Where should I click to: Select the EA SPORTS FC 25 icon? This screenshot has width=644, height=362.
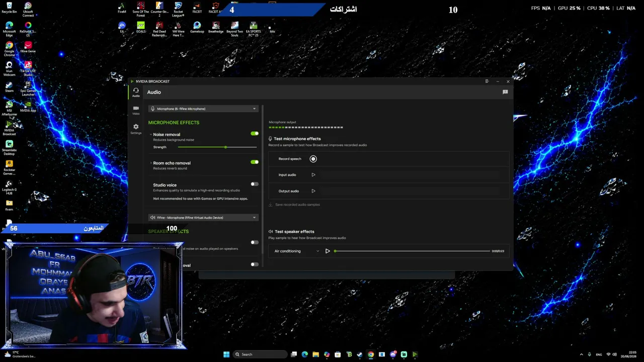click(x=254, y=29)
